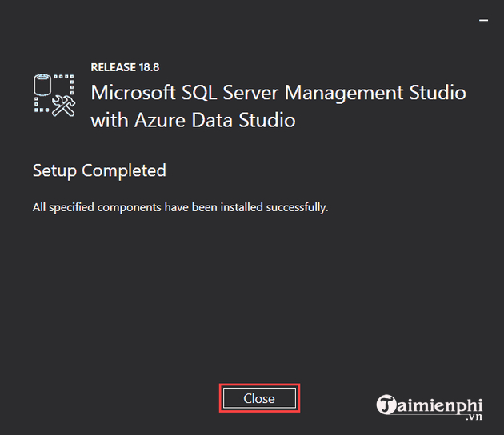Click the RELEASE label text
Image resolution: width=504 pixels, height=435 pixels.
(x=113, y=67)
